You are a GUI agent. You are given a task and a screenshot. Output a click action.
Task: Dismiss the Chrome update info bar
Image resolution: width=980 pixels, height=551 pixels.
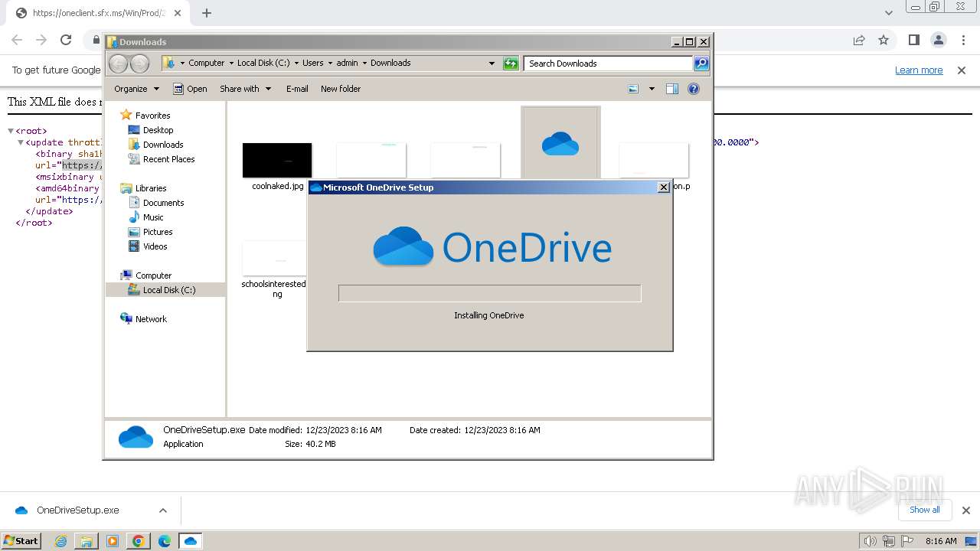click(x=962, y=70)
